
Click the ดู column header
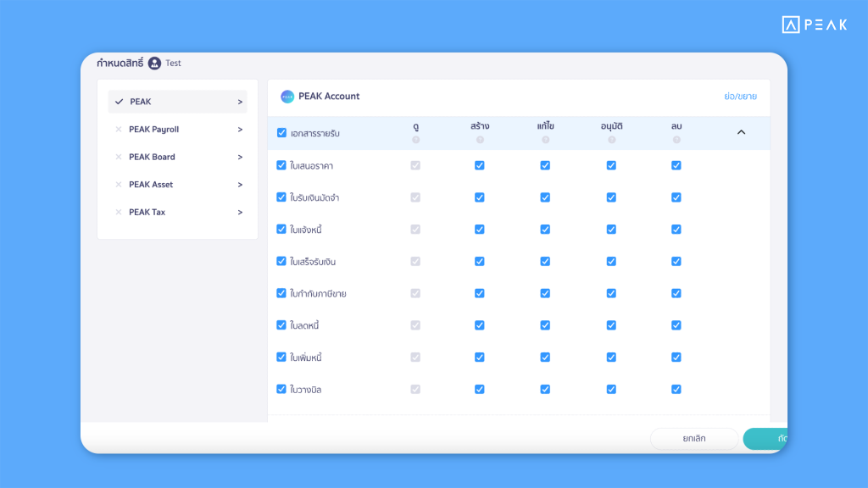415,127
